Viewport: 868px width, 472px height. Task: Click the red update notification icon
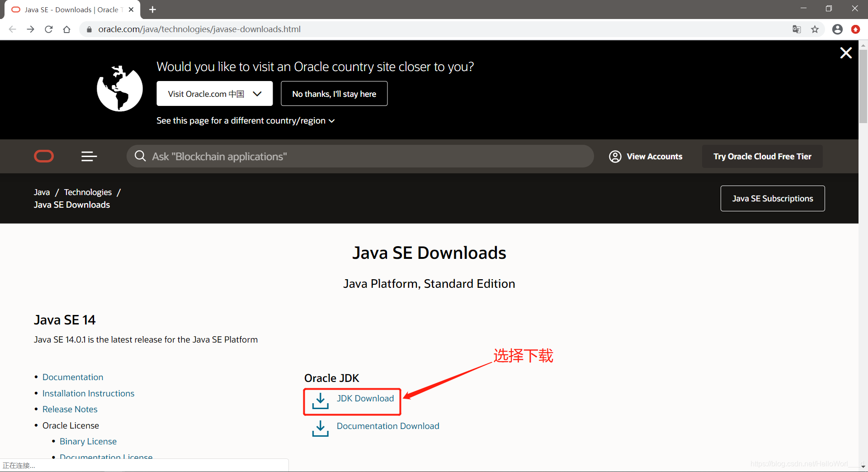tap(855, 29)
